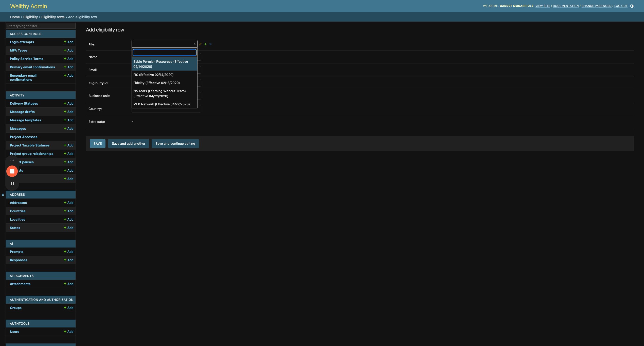644x346 pixels.
Task: Collapse the sidebar with the double chevron
Action: click(3, 195)
